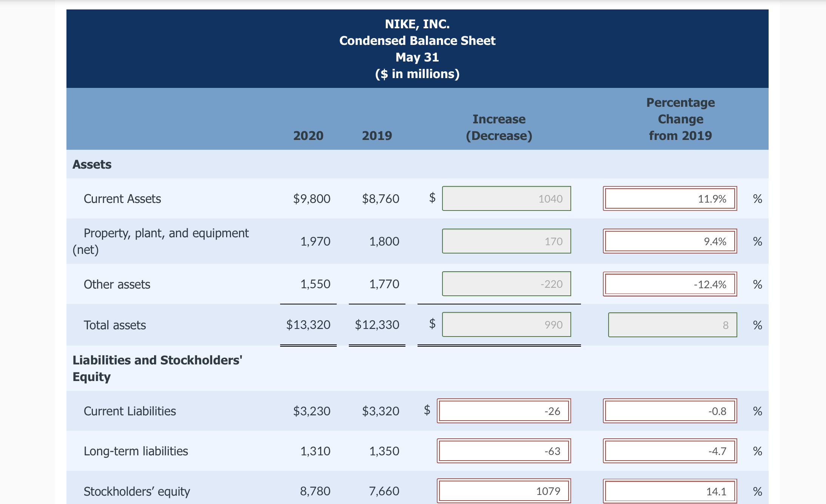The image size is (826, 504).
Task: Select Property plant equipment increase field
Action: (x=506, y=241)
